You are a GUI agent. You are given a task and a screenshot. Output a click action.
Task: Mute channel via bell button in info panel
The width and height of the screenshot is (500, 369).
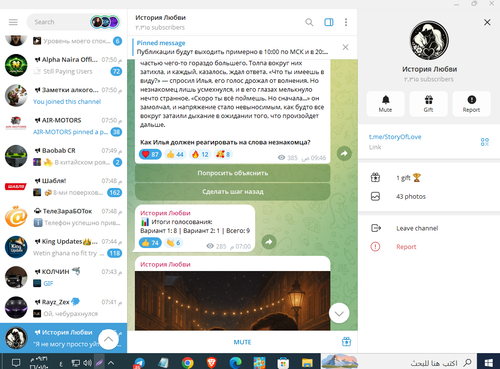click(385, 104)
